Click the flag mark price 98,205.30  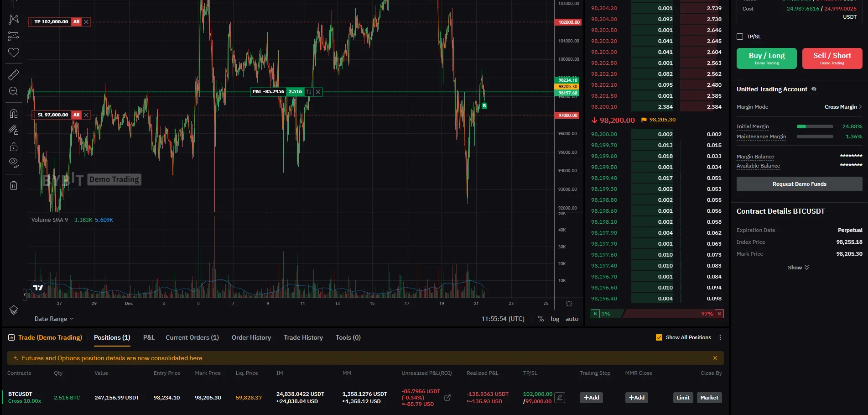[658, 120]
